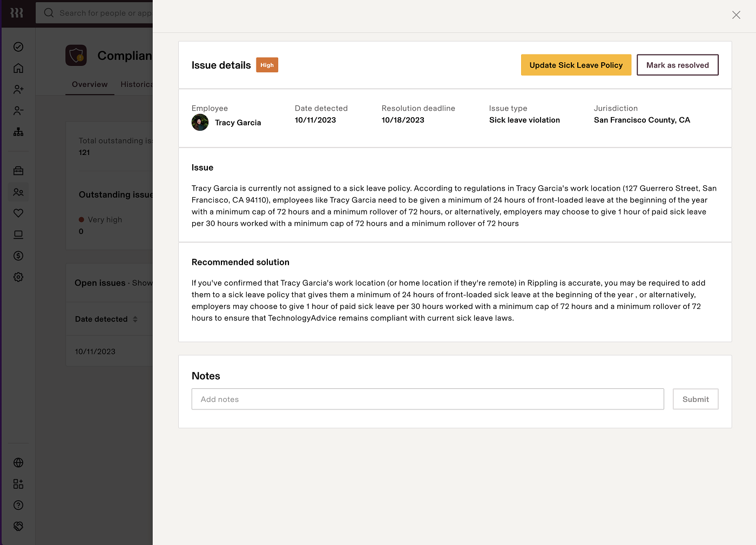Switch to the Historical tab
This screenshot has height=545, width=756.
coord(137,84)
